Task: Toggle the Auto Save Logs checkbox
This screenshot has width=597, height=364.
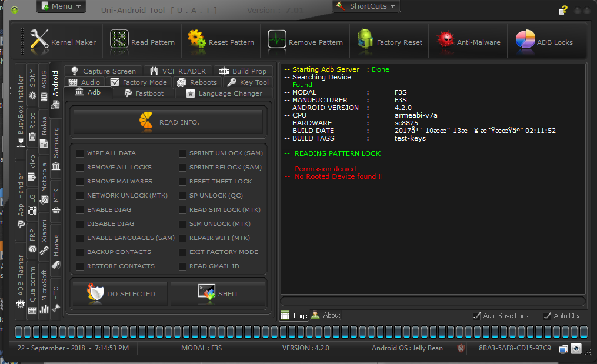Action: 476,316
